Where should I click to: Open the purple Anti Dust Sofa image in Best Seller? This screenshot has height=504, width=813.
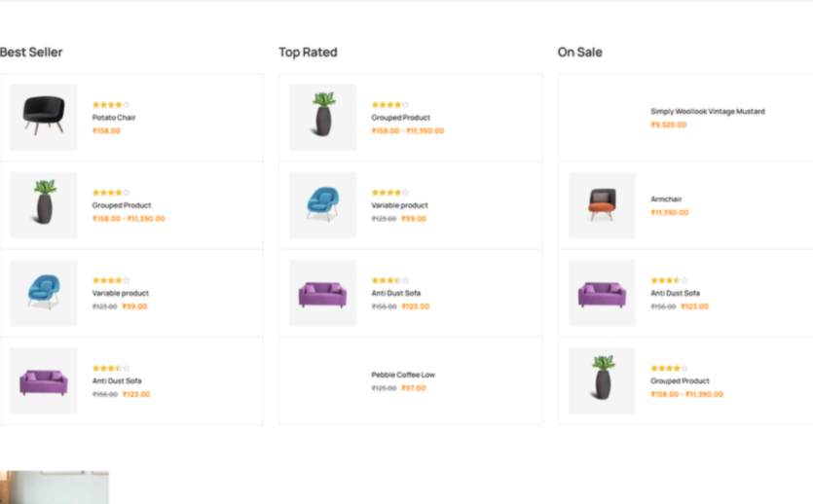(x=44, y=380)
